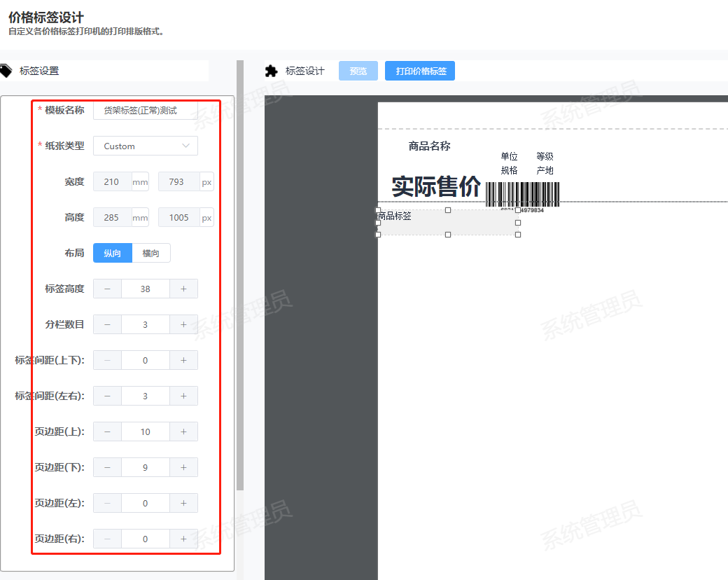
Task: Decrease 标签高度 with the minus button
Action: 107,289
